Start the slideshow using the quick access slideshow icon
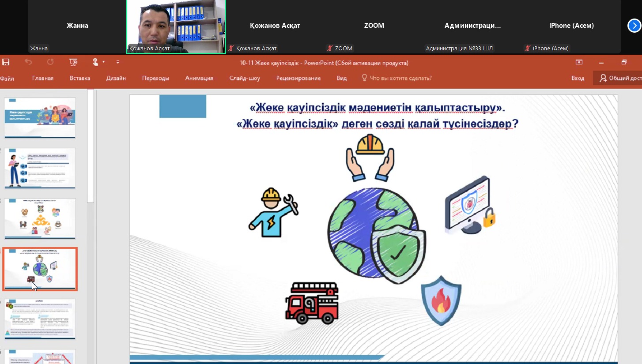The width and height of the screenshot is (642, 364). tap(73, 62)
